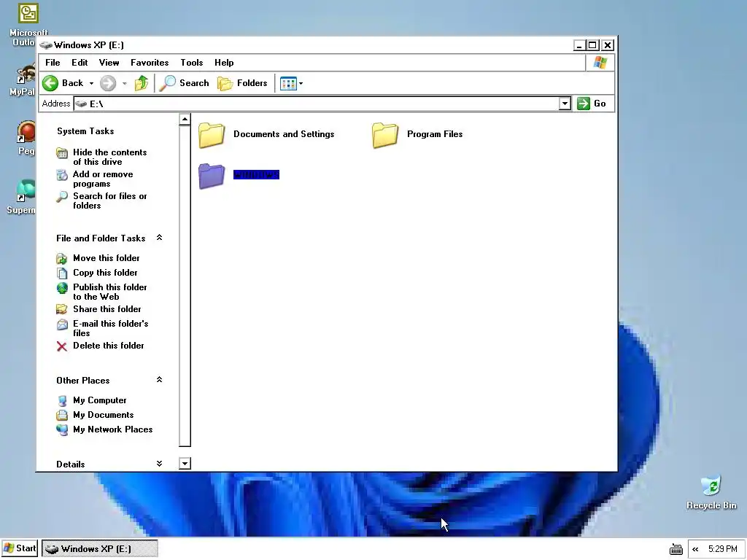Open the Views icon button
Screen dimensions: 747x560
coord(288,83)
